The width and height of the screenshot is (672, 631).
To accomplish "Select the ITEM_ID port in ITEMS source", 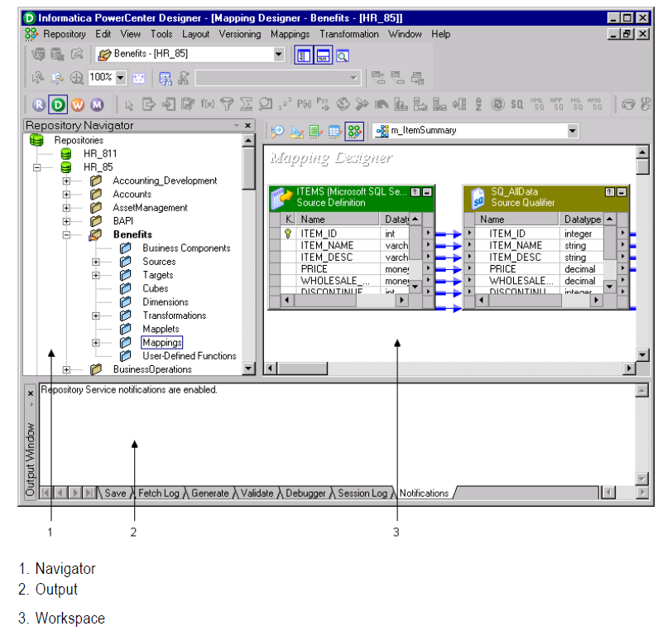I will pyautogui.click(x=319, y=234).
